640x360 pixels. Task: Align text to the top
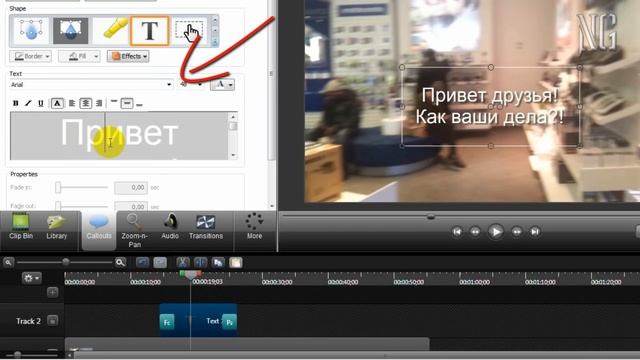point(114,102)
